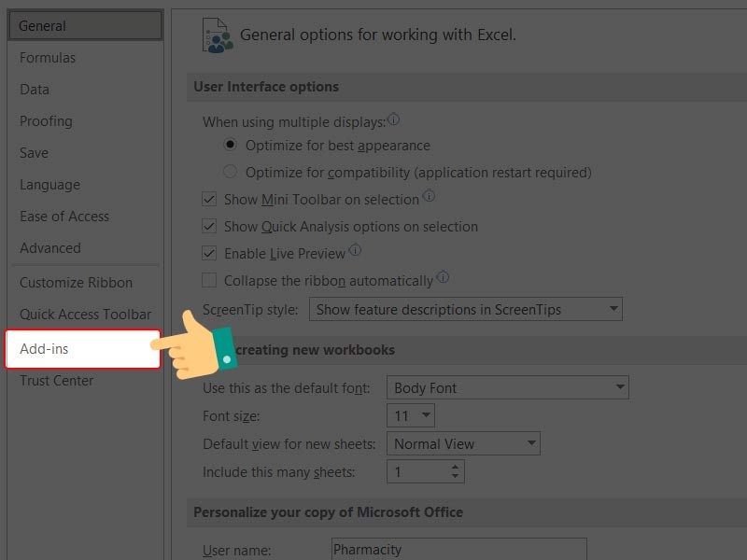The width and height of the screenshot is (747, 560).
Task: Toggle Show Quick Analysis options checkbox
Action: 209,226
